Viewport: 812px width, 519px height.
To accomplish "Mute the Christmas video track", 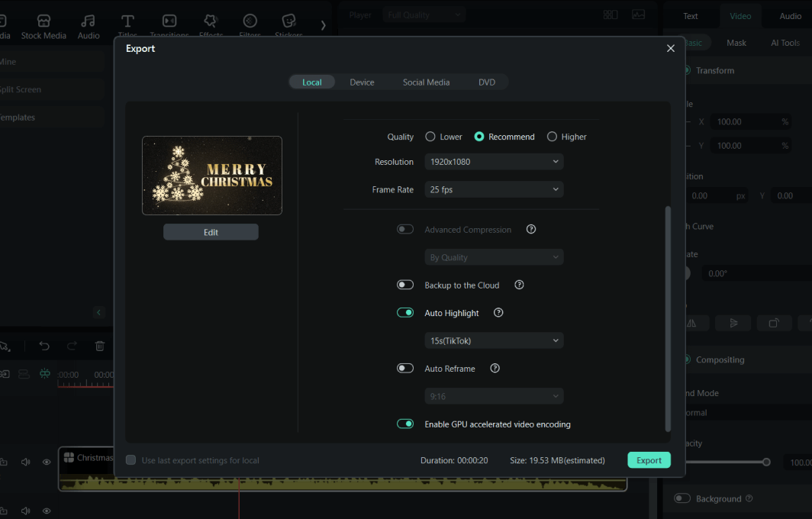I will click(x=25, y=462).
